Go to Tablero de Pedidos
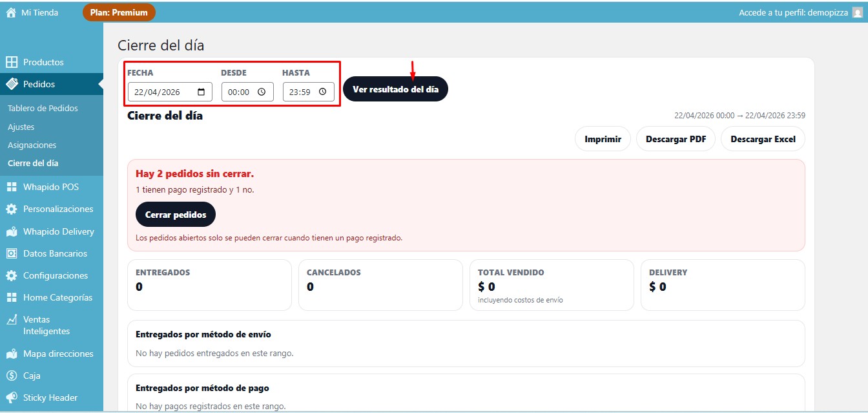 pos(43,109)
